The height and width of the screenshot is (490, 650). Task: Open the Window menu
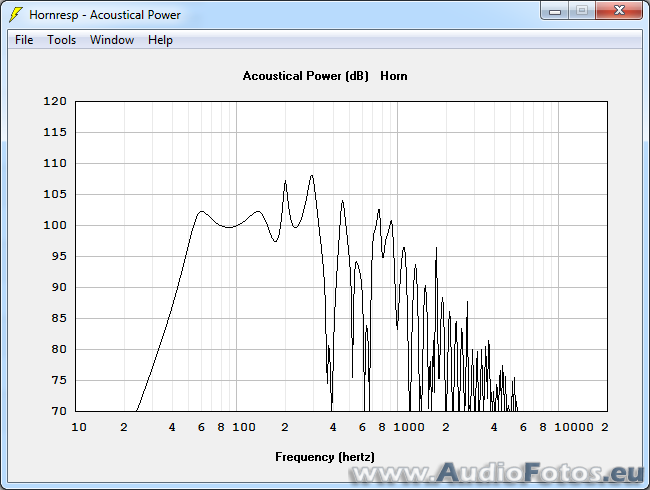coord(111,40)
